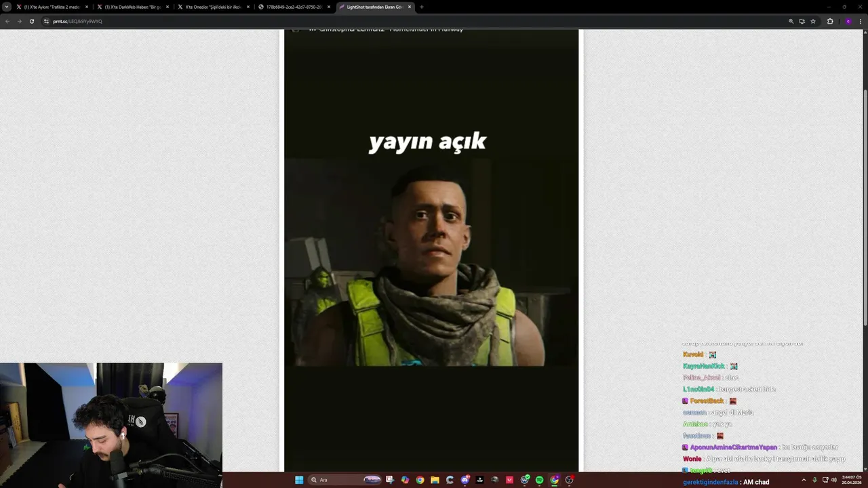Click the taskbar Ara search box
The height and width of the screenshot is (488, 868).
click(x=346, y=480)
